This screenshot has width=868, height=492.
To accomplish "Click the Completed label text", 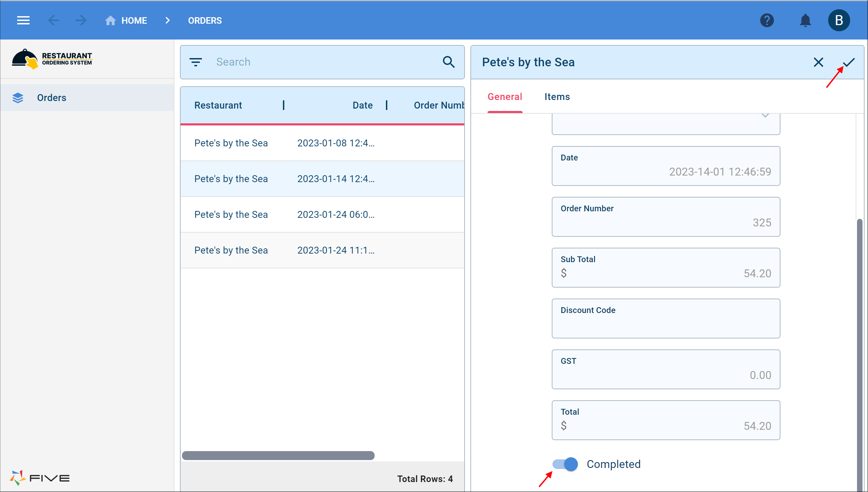I will point(614,464).
